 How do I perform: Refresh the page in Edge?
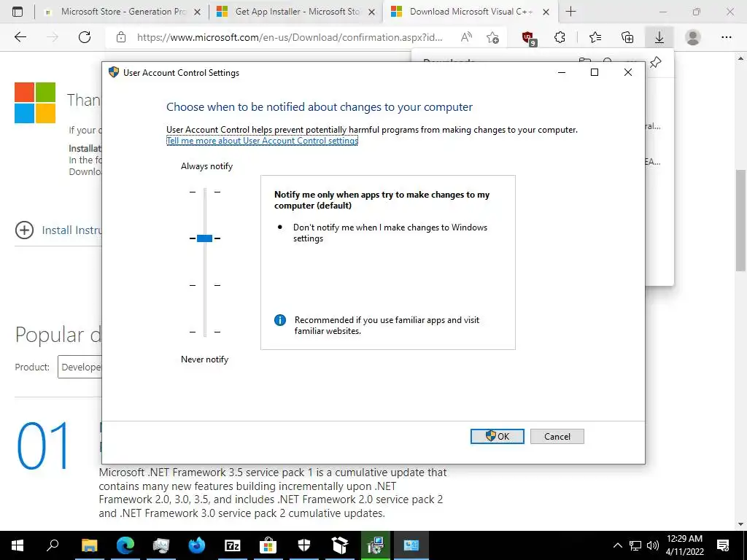point(85,37)
